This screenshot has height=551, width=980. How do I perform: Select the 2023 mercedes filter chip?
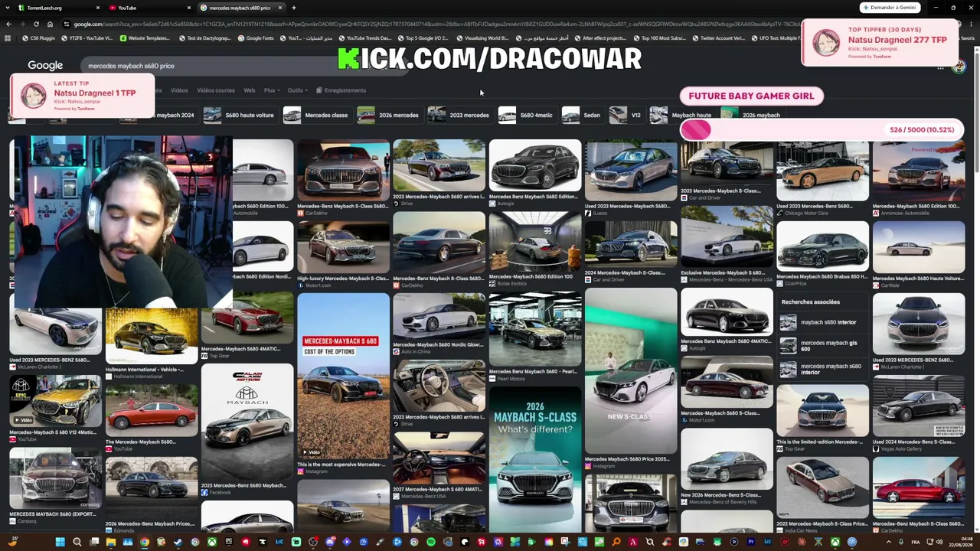[x=459, y=115]
